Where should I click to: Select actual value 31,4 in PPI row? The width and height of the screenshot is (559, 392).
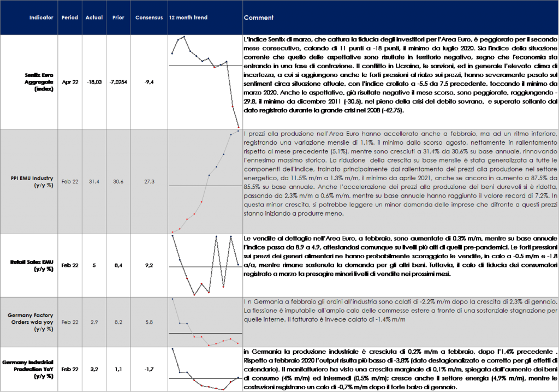(x=94, y=182)
